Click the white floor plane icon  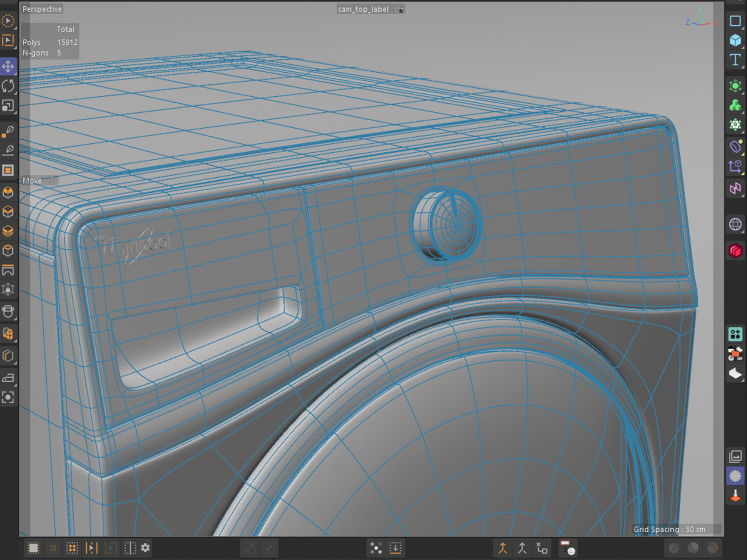coord(735,373)
